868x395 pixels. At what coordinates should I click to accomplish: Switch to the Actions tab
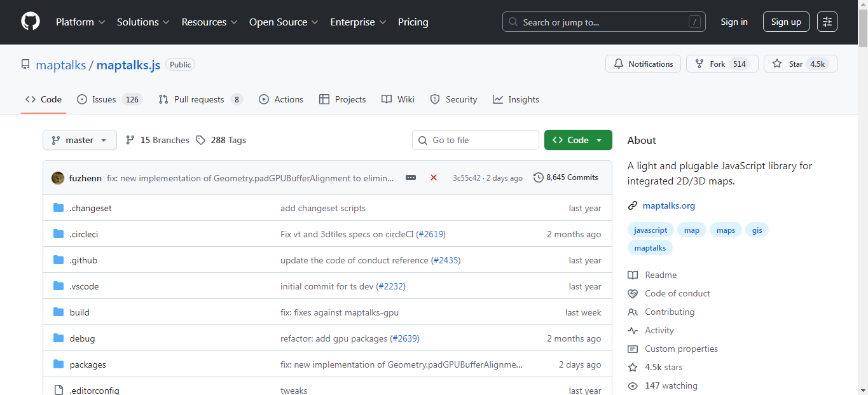click(x=281, y=99)
